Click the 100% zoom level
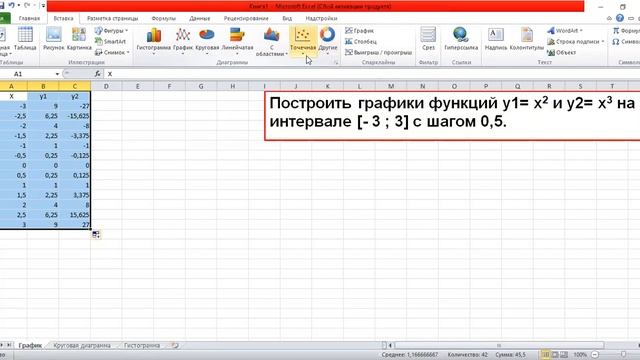 [580, 355]
